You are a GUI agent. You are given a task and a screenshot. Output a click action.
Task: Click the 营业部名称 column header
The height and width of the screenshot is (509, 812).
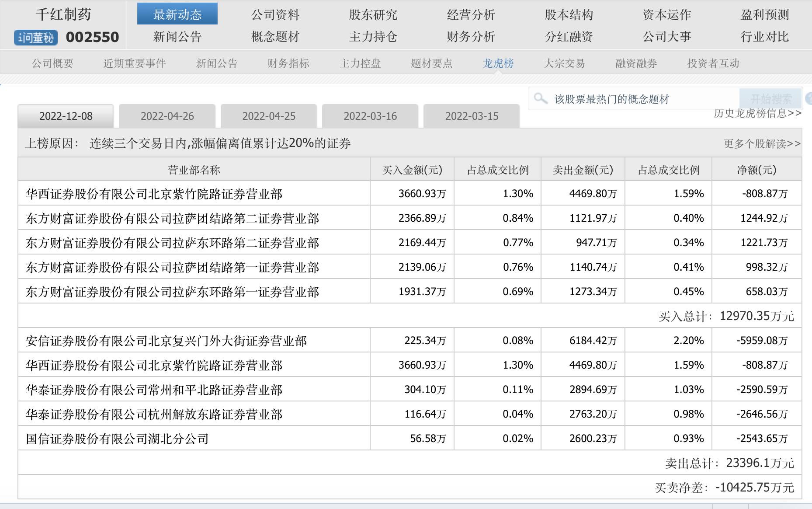[194, 170]
